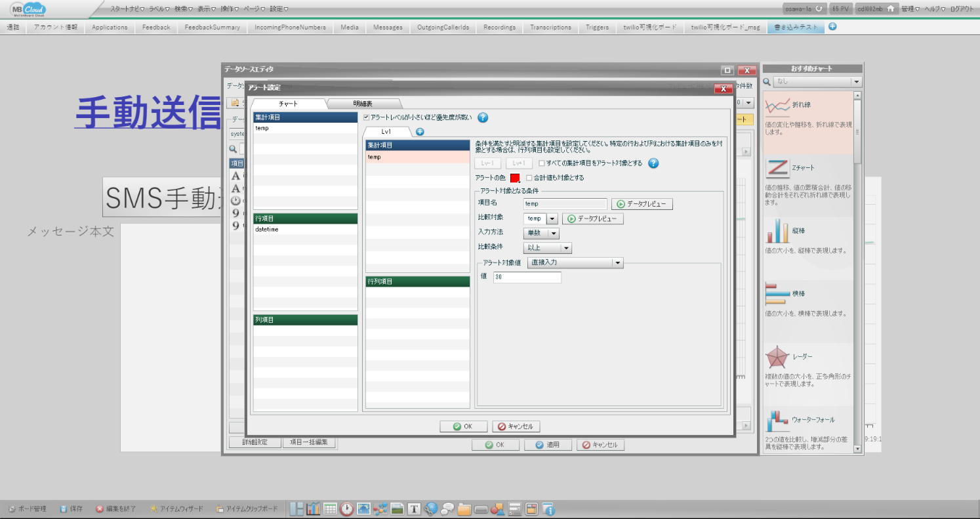Click the info window icon in bottom toolbar

(548, 509)
